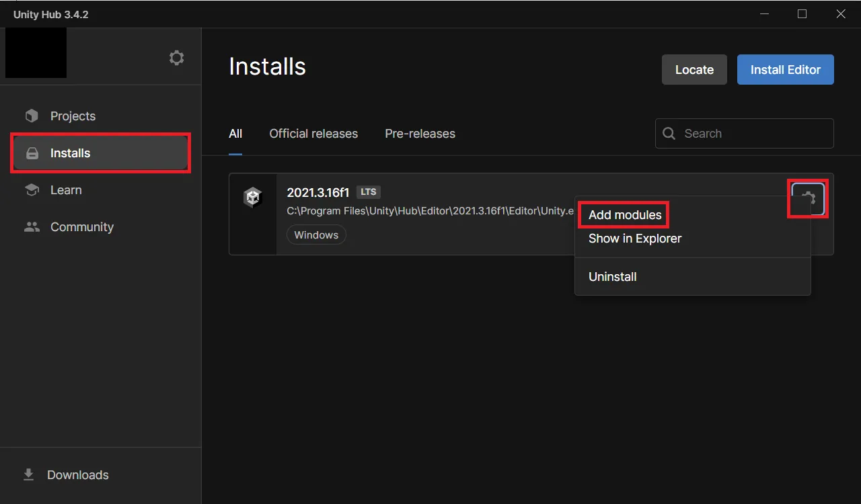Open the Community page
Image resolution: width=861 pixels, height=504 pixels.
point(81,227)
